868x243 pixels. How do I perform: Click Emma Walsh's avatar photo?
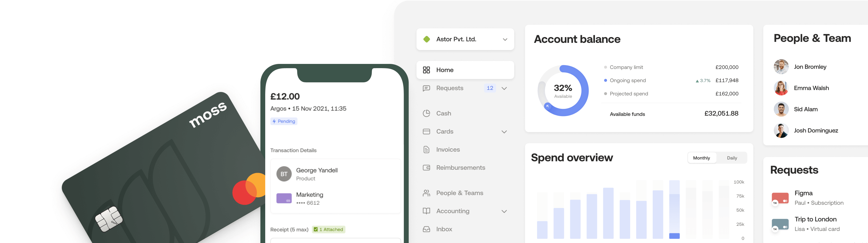(781, 88)
